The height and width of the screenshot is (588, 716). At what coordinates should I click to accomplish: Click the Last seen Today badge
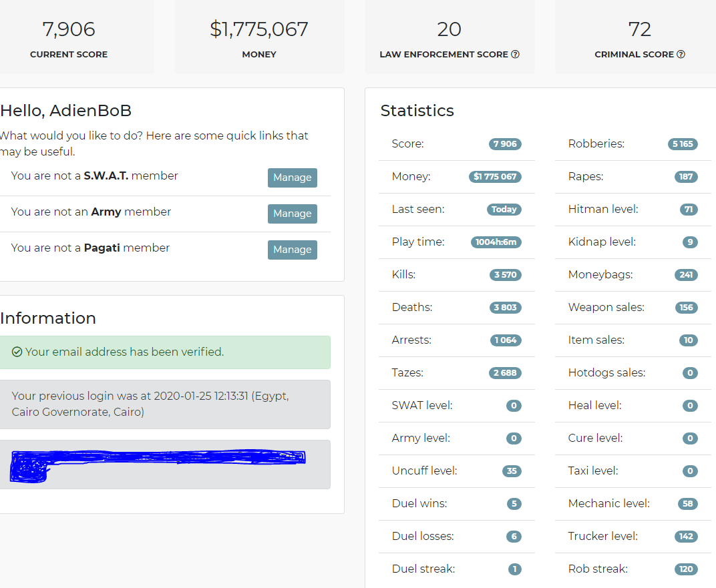click(x=504, y=210)
